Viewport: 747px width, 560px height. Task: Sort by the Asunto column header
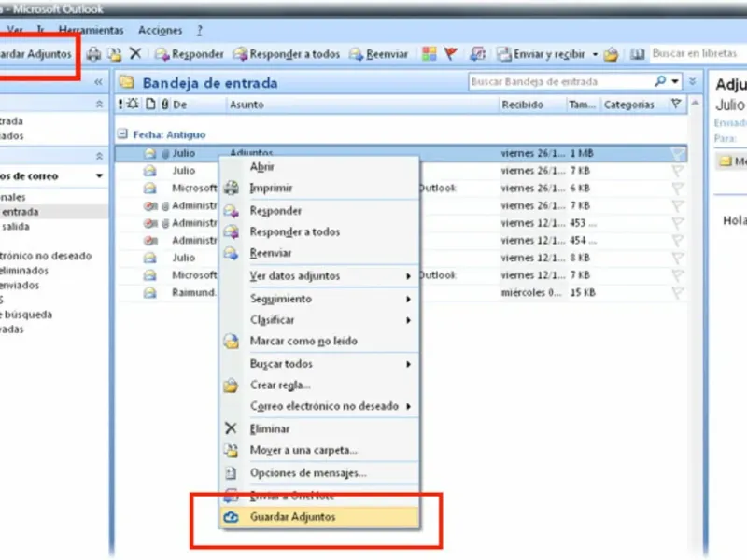pyautogui.click(x=247, y=105)
